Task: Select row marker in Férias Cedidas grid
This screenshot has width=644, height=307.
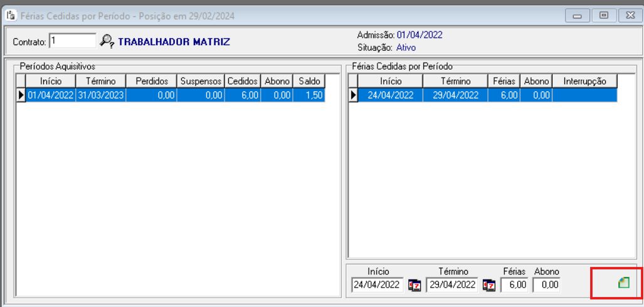Action: click(x=353, y=95)
